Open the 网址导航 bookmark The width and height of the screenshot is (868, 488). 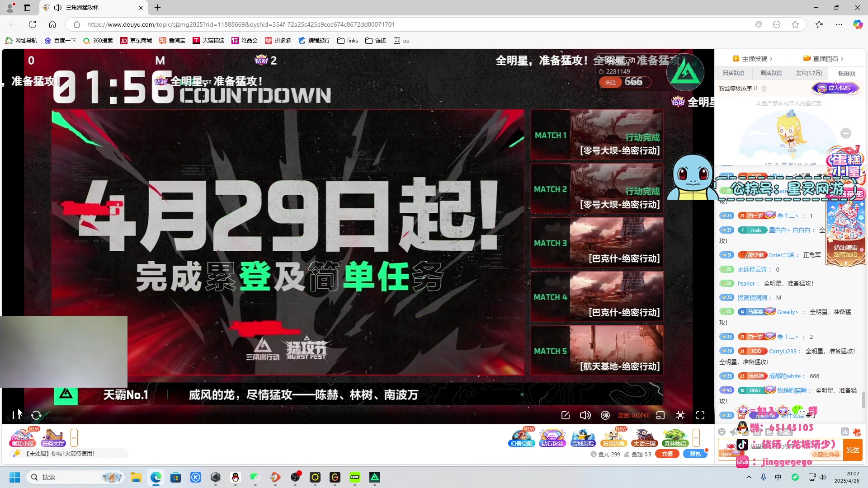[x=21, y=41]
